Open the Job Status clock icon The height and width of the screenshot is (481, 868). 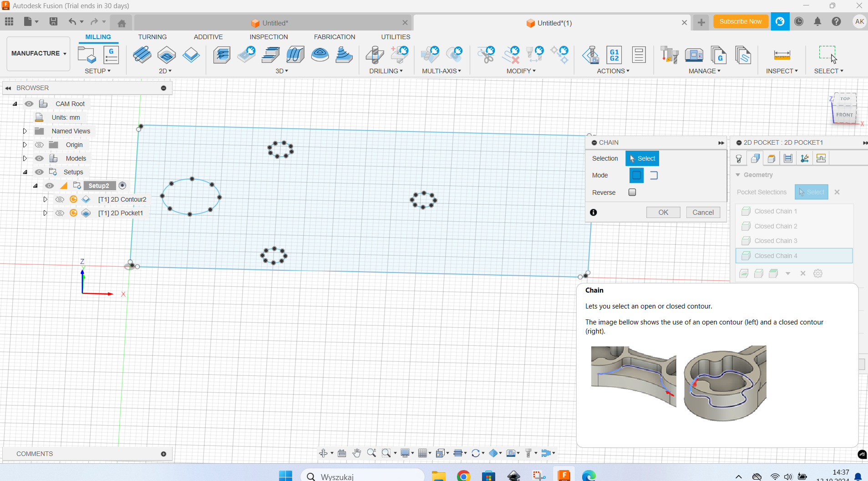click(799, 21)
